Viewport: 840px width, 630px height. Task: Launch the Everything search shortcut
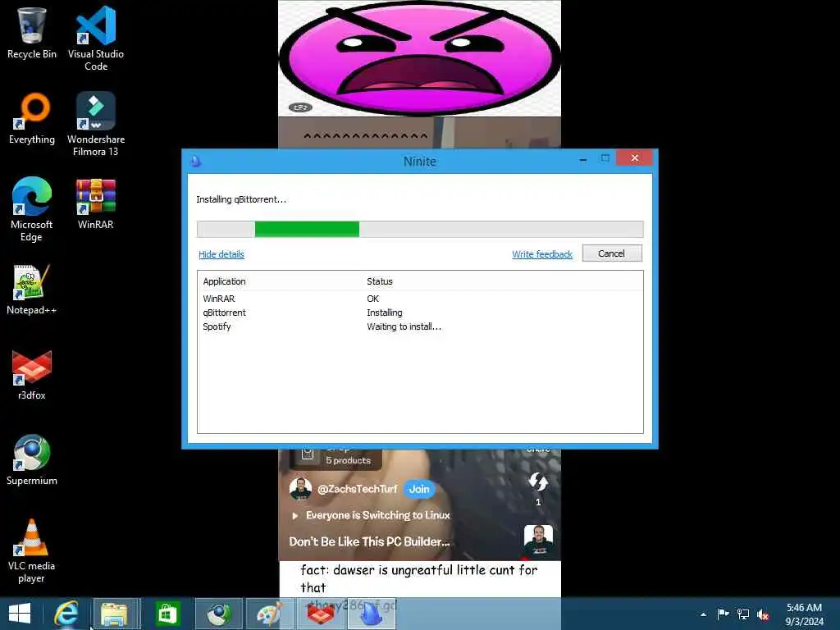(x=32, y=118)
